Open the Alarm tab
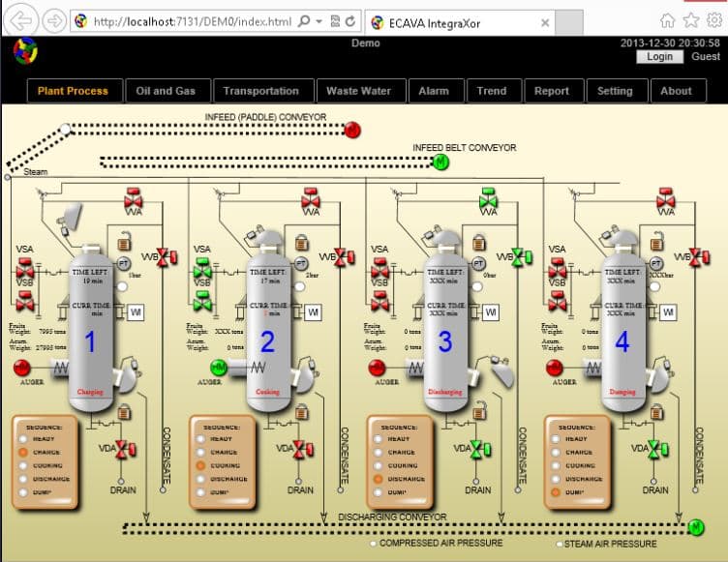The image size is (728, 562). [436, 91]
